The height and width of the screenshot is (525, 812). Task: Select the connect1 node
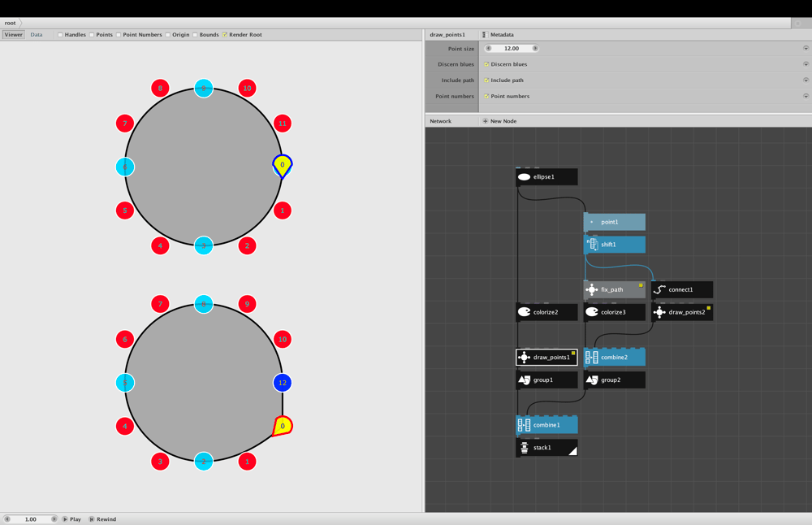[x=682, y=289]
